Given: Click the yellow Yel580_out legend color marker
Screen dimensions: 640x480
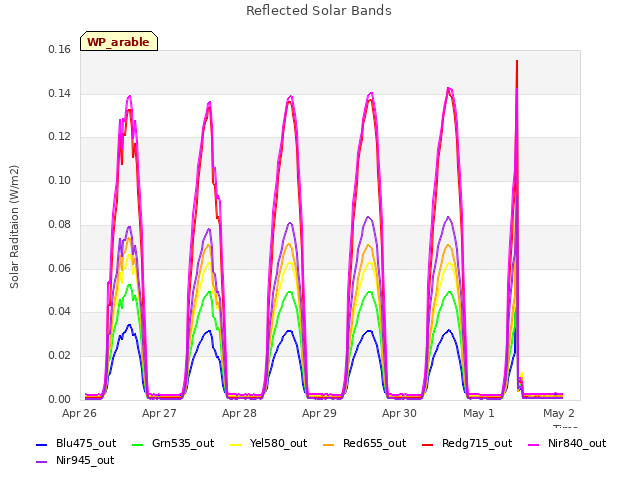Looking at the screenshot, I should (236, 444).
